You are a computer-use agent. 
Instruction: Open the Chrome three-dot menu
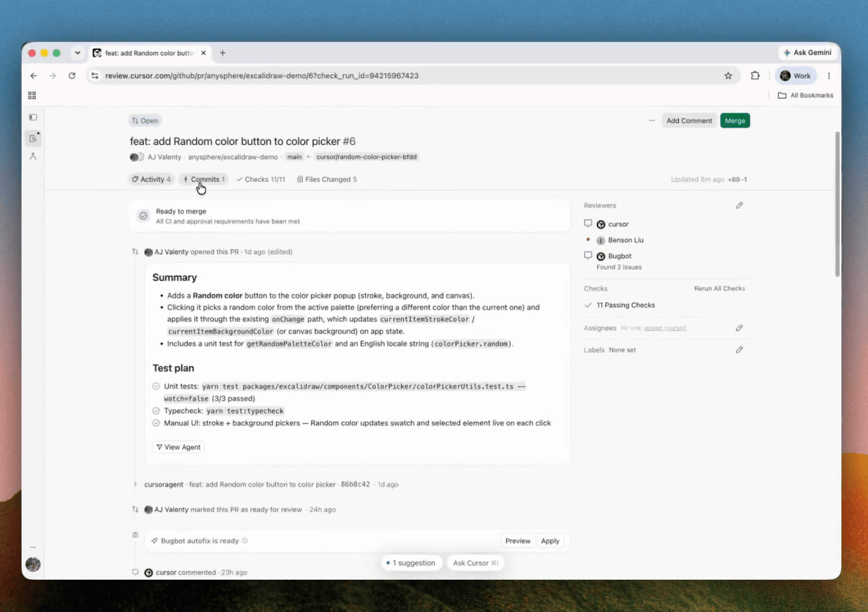pyautogui.click(x=829, y=76)
